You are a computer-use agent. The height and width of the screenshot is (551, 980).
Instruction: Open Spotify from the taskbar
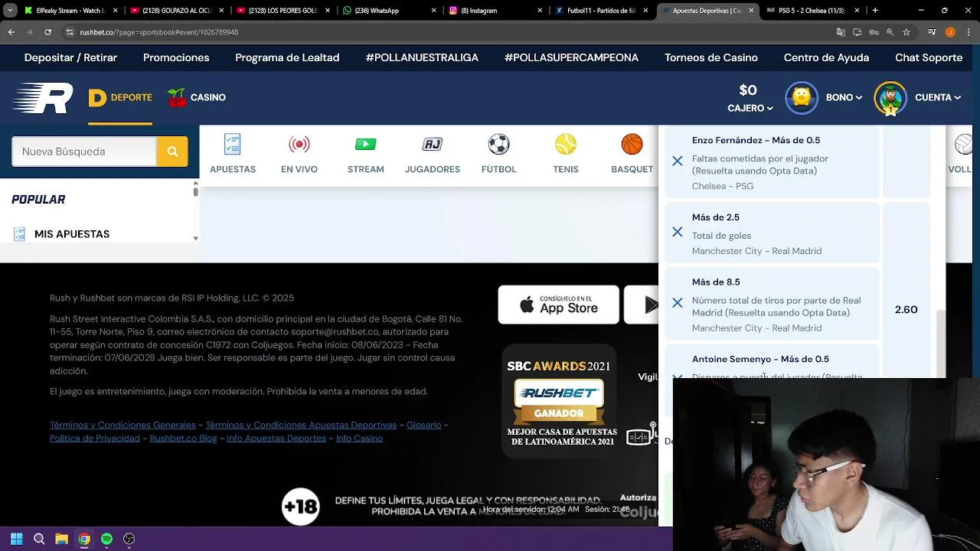(106, 539)
